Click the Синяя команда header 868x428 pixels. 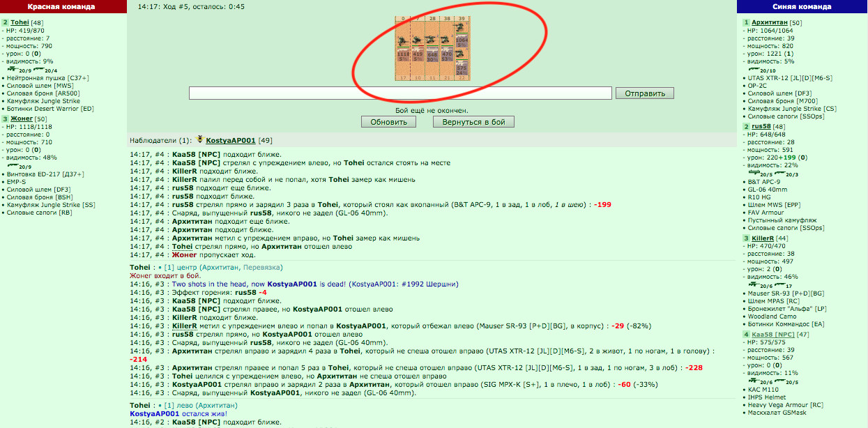point(802,6)
